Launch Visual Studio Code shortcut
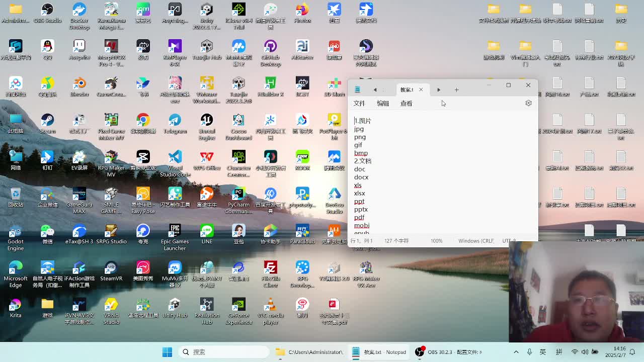The height and width of the screenshot is (362, 644). (175, 164)
